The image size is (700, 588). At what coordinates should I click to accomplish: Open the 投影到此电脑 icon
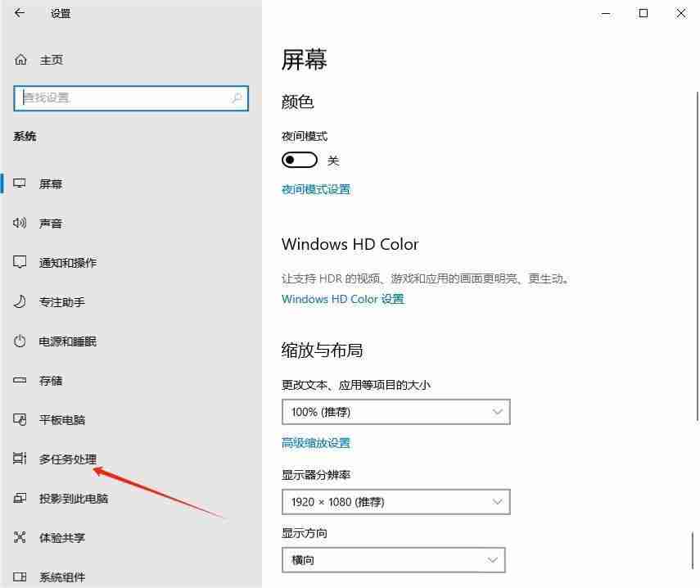[20, 498]
